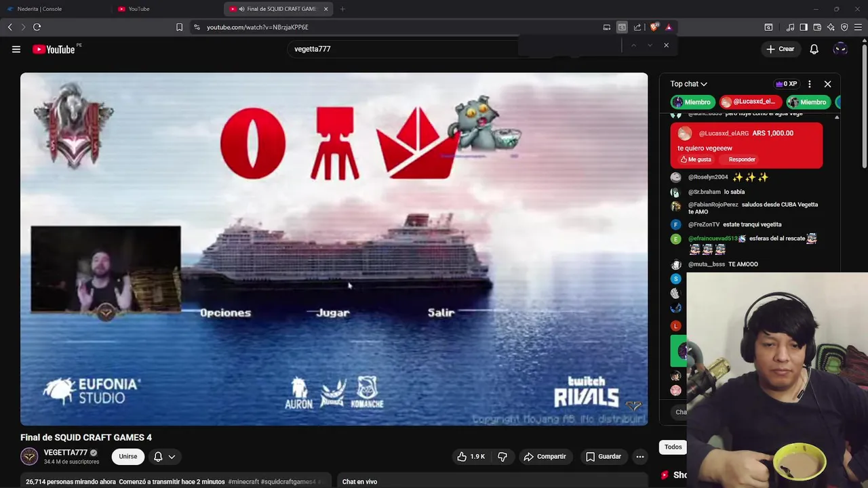The image size is (868, 488).
Task: Close the find-in-page bar
Action: click(x=666, y=45)
